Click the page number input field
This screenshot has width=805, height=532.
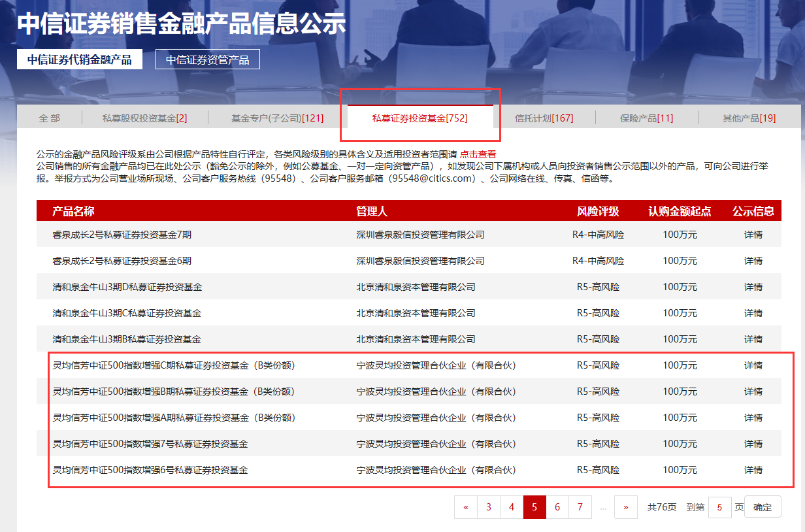(719, 507)
